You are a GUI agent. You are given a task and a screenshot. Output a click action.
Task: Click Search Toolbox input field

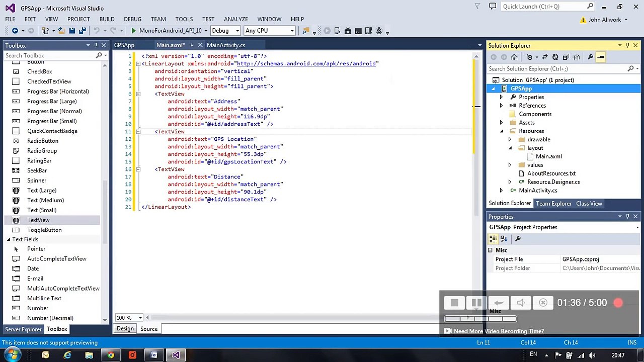click(x=49, y=55)
